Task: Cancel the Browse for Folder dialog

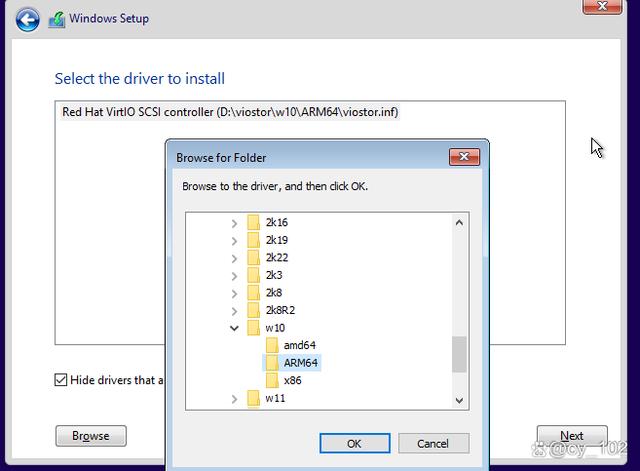Action: 433,444
